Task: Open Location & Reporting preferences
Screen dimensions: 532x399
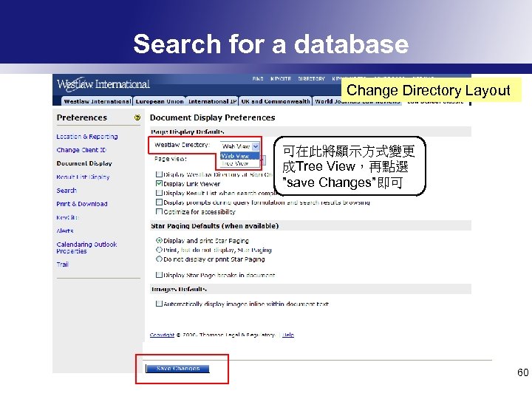Action: click(87, 137)
